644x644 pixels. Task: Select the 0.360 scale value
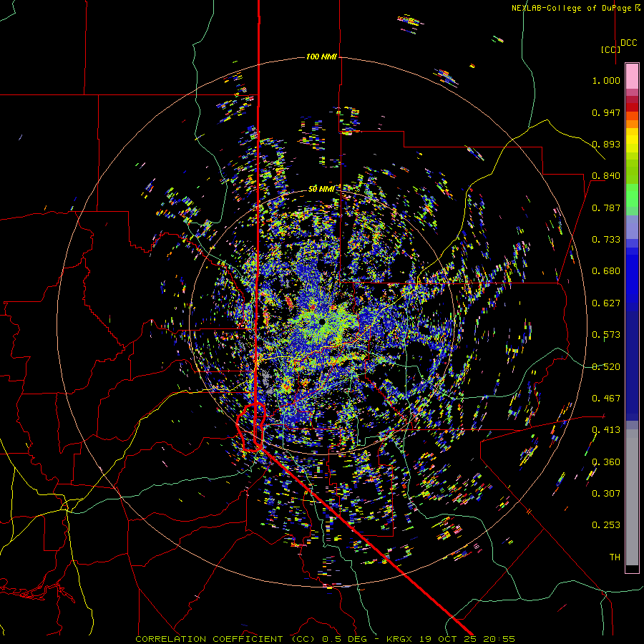606,462
